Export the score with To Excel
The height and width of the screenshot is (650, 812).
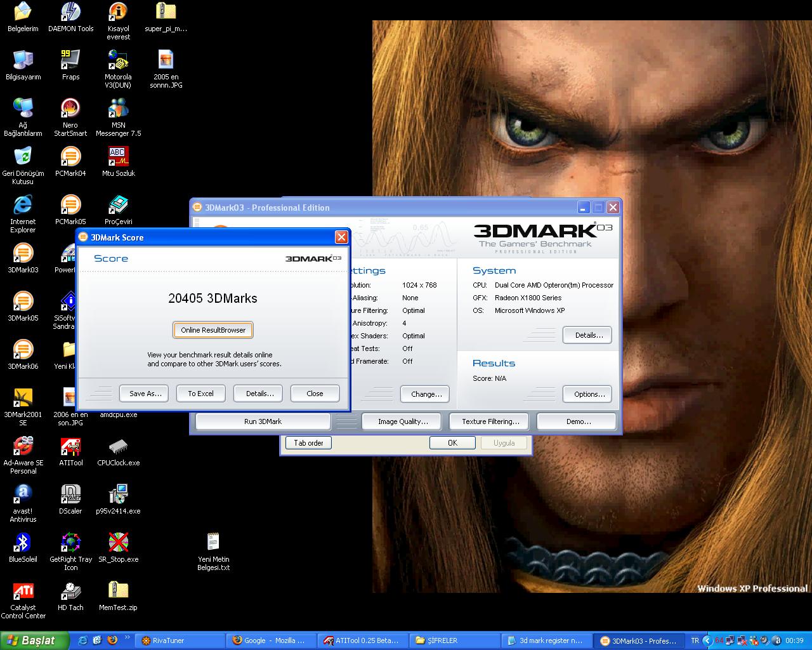click(x=200, y=394)
